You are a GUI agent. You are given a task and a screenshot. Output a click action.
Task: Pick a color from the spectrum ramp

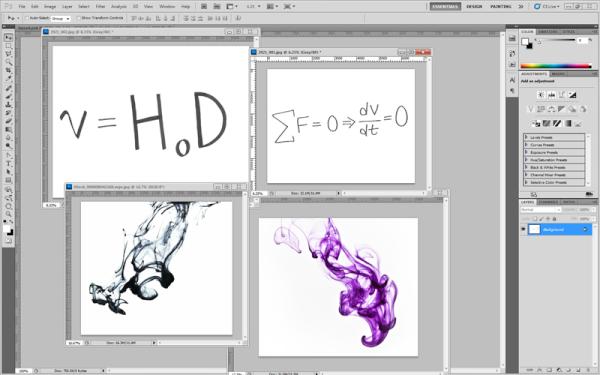click(x=556, y=66)
